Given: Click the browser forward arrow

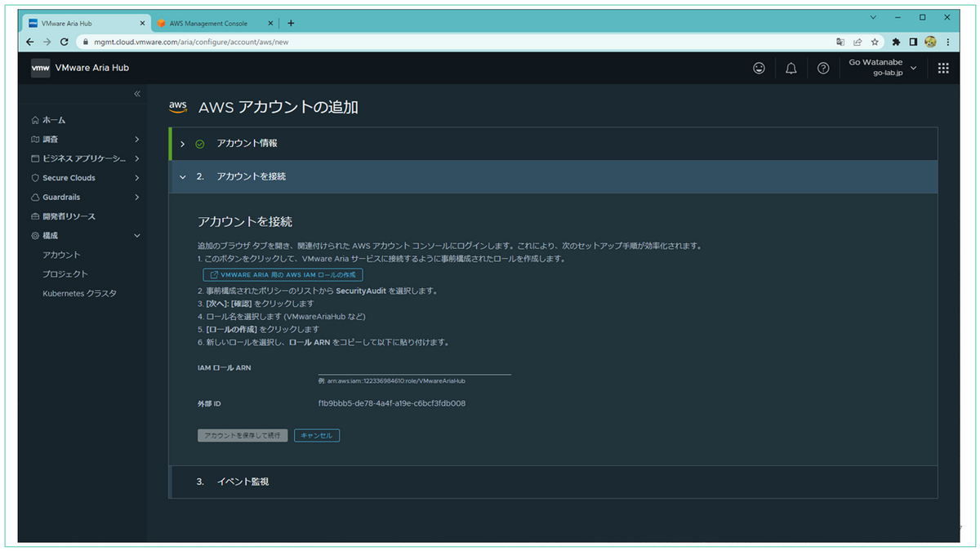Looking at the screenshot, I should click(x=47, y=42).
